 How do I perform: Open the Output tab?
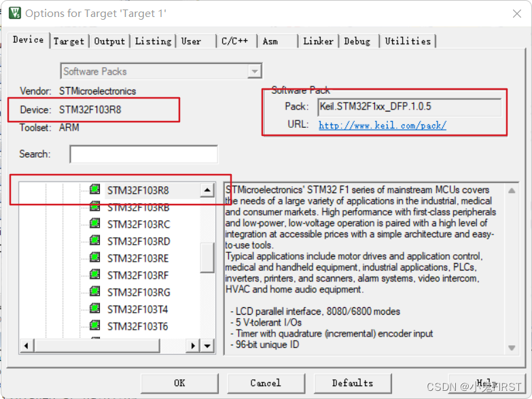point(109,41)
